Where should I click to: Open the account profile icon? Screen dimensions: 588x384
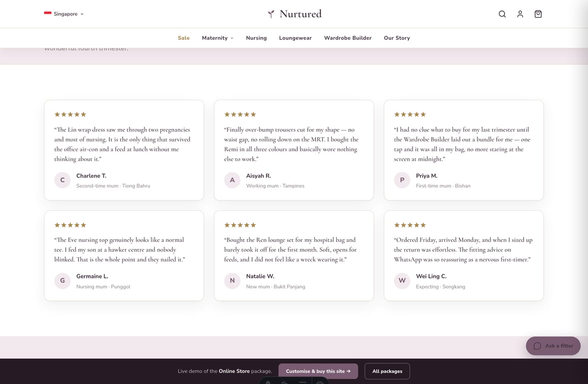520,14
